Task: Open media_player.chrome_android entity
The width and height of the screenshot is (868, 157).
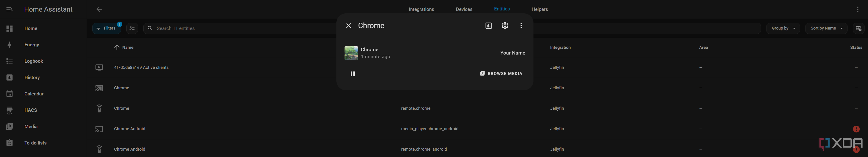Action: [430, 129]
